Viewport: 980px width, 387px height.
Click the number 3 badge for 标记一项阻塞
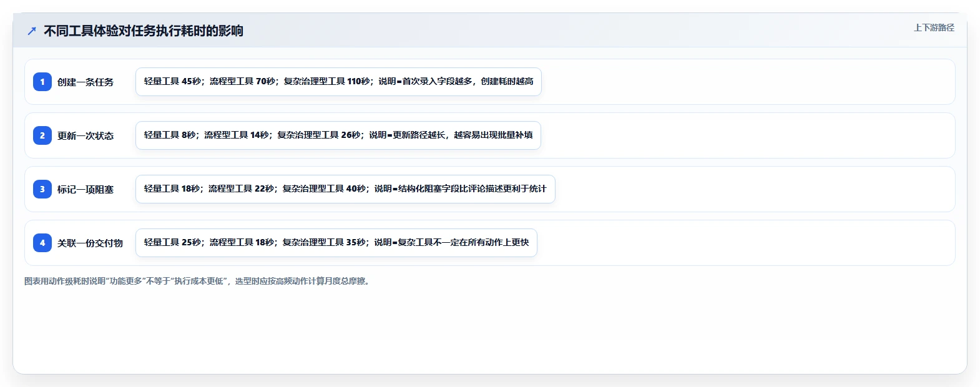42,189
